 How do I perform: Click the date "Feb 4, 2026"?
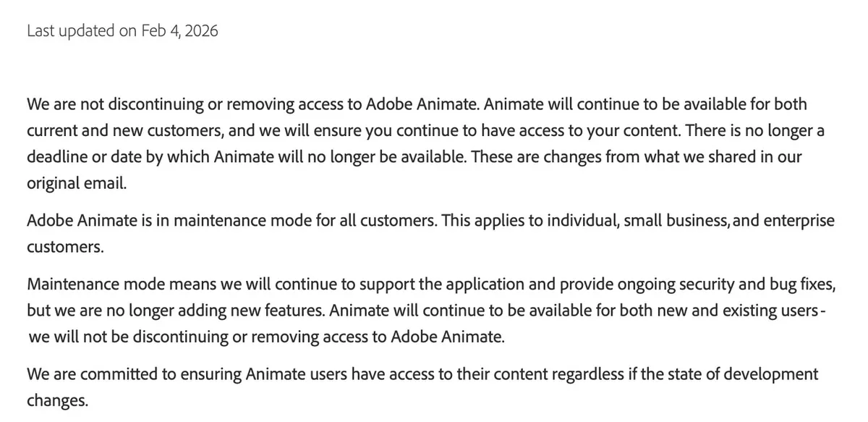(x=178, y=31)
